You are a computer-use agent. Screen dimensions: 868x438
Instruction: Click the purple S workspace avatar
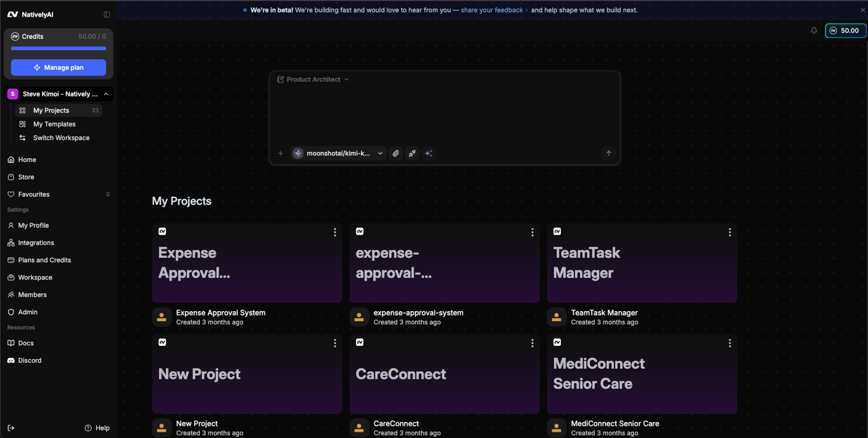(x=13, y=94)
